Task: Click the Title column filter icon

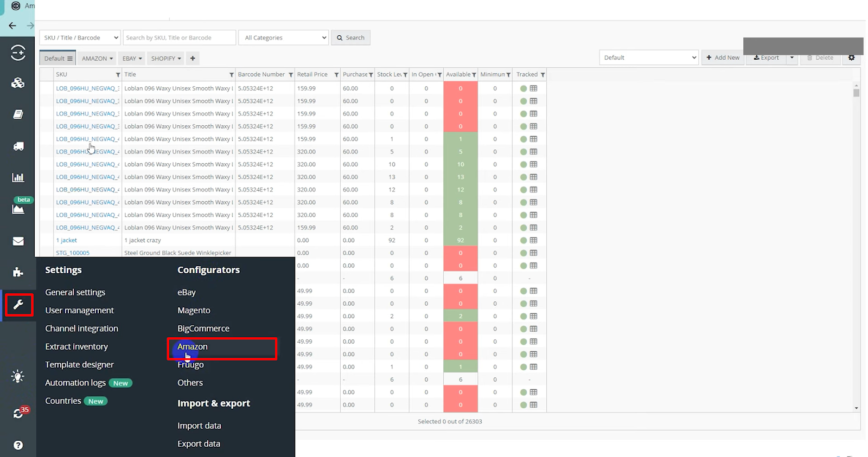Action: click(x=232, y=75)
